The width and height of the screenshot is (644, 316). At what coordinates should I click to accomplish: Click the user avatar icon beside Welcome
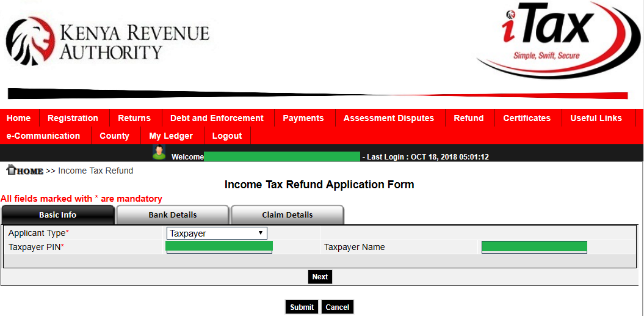(159, 152)
